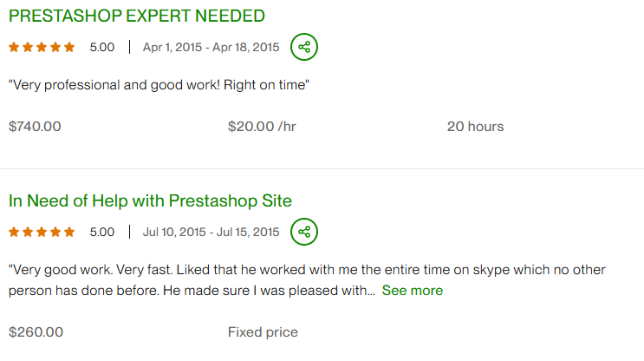Click the "Very professional and good work" review
The image size is (644, 361).
[159, 85]
